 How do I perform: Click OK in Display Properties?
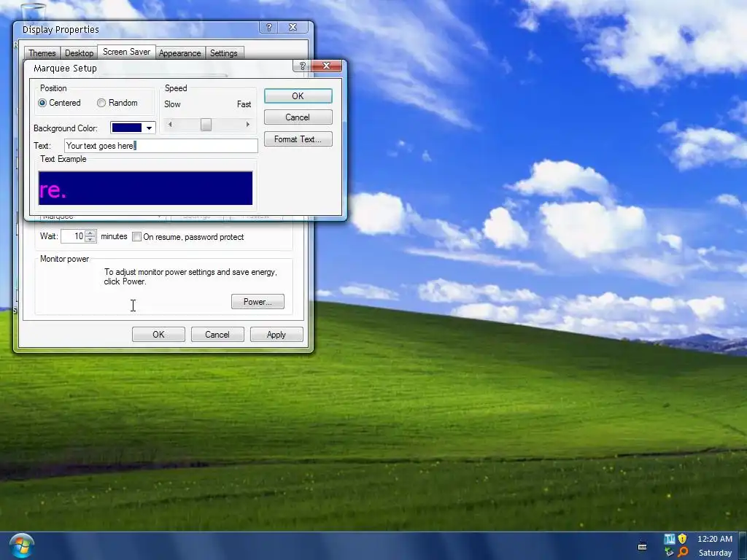(x=158, y=334)
